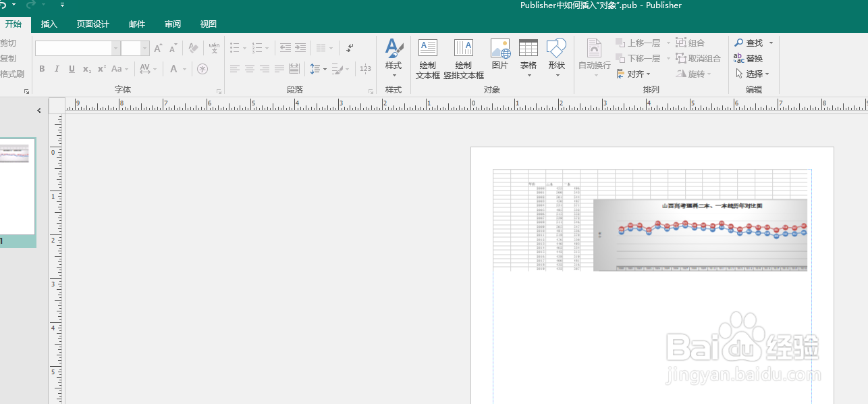Toggle the special characters paragraph mark icon

(350, 48)
